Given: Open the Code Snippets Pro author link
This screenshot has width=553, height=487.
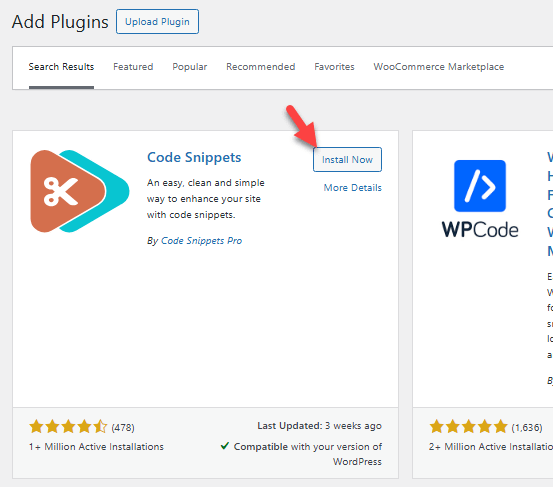Looking at the screenshot, I should coord(201,241).
